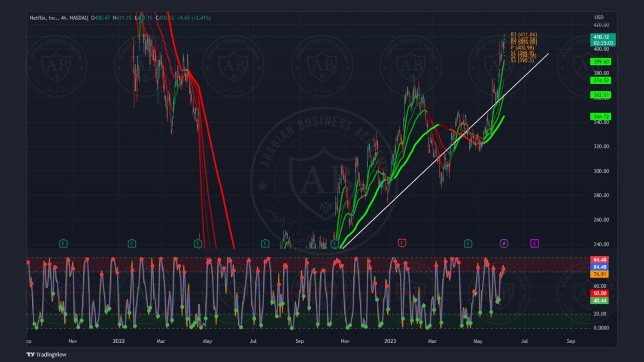Click the top red 84.48 indicator value
Viewport: 644px width, 362px height.
[600, 259]
